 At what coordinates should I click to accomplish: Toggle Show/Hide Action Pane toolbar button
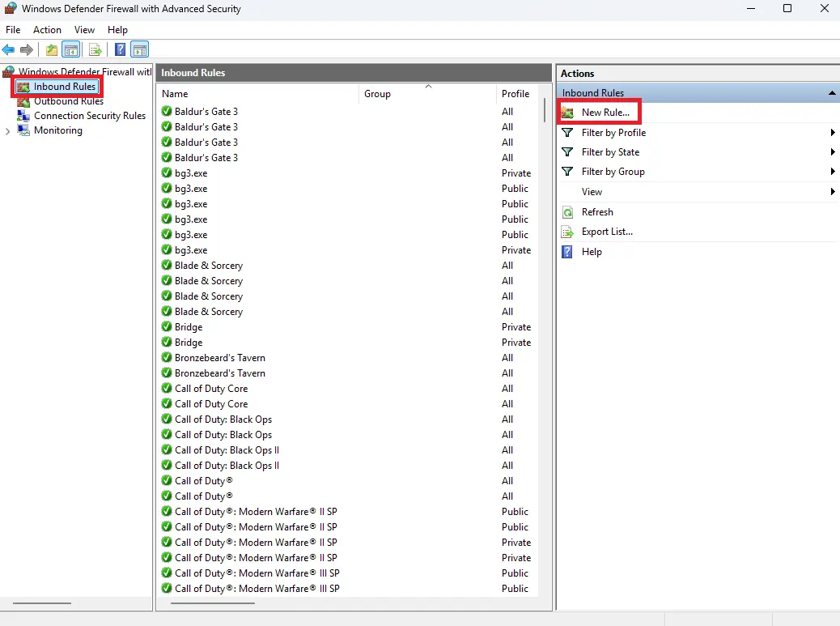tap(140, 50)
